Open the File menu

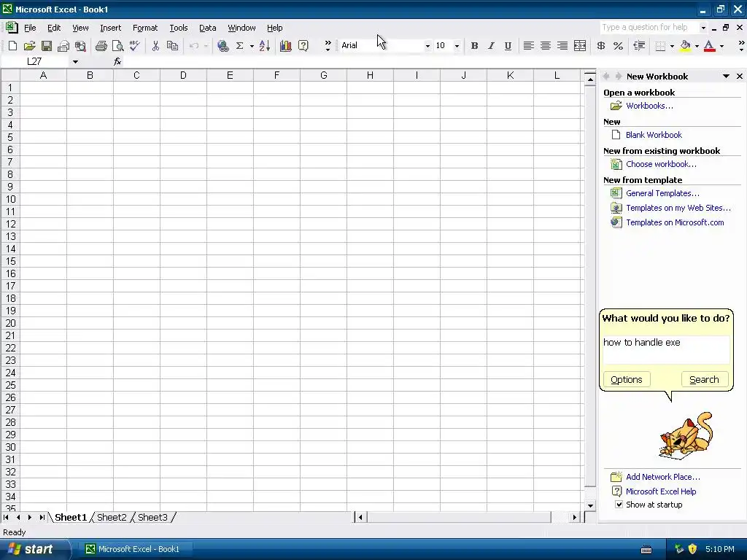point(30,28)
